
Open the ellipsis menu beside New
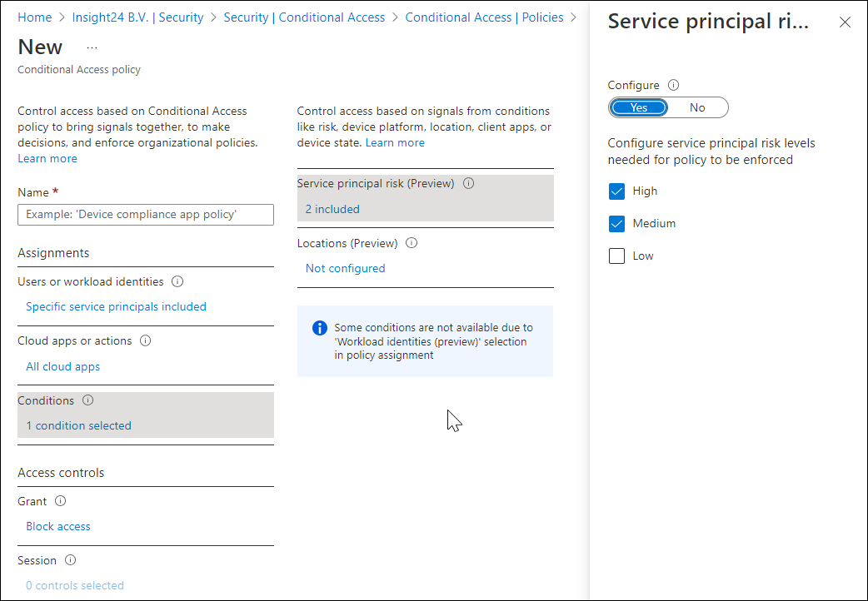tap(92, 47)
